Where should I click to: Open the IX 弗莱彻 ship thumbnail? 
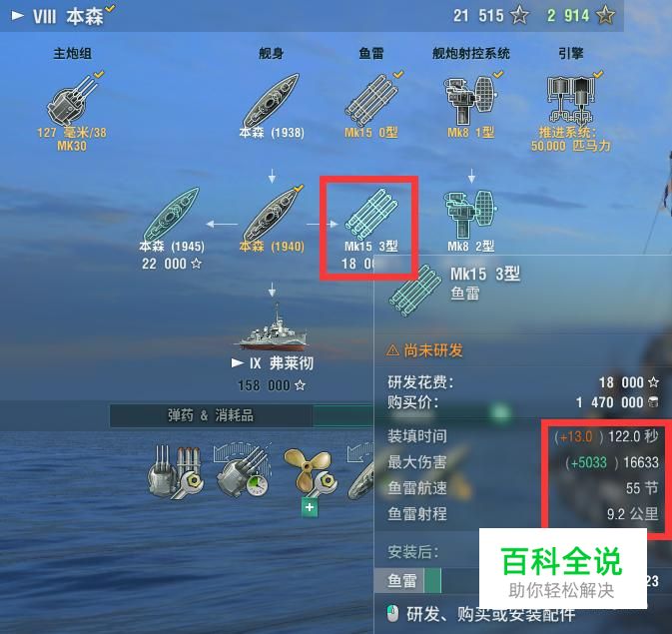click(272, 326)
